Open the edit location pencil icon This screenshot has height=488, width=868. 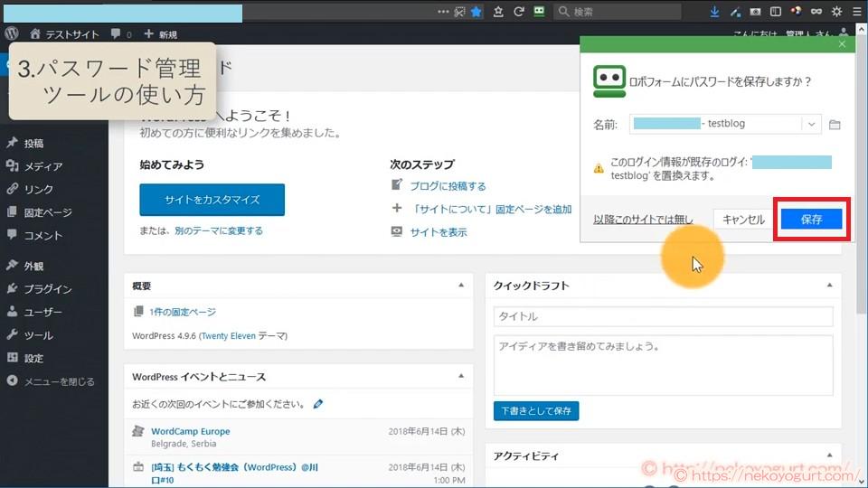pyautogui.click(x=318, y=403)
